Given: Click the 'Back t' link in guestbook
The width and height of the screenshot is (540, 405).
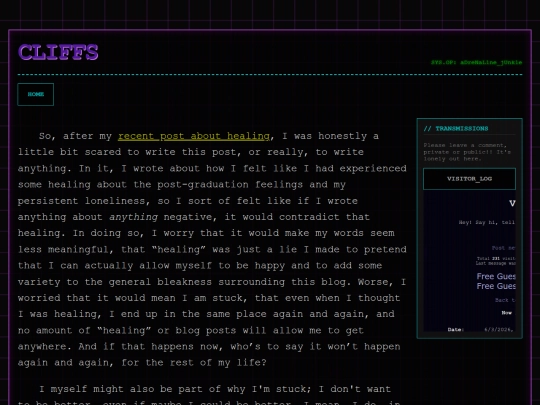Looking at the screenshot, I should pos(505,300).
